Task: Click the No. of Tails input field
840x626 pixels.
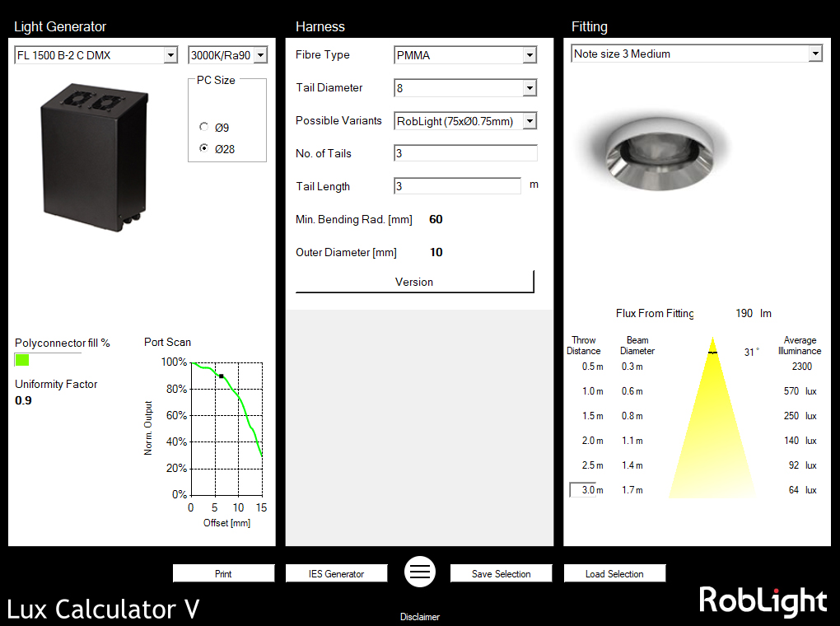Action: click(465, 153)
